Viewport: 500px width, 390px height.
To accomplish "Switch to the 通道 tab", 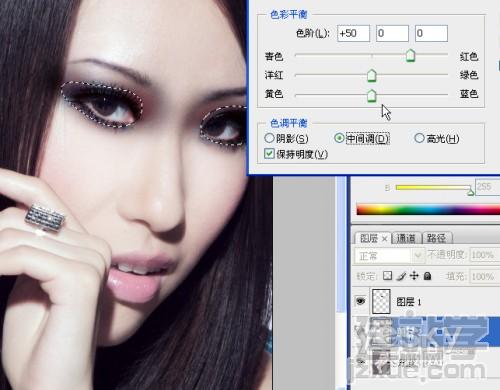I will 406,238.
